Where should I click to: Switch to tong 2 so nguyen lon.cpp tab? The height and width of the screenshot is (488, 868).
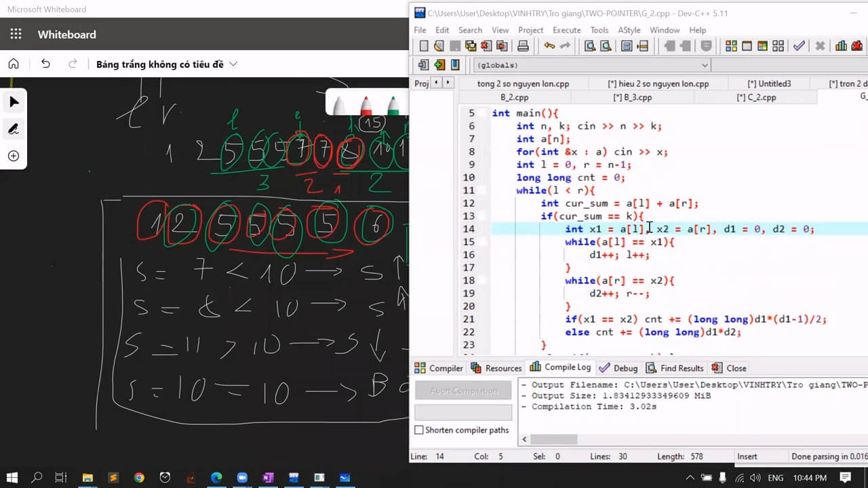[523, 83]
